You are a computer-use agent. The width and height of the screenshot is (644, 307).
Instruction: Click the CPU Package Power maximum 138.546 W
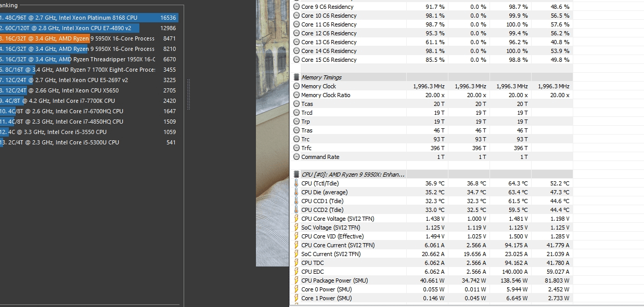point(512,281)
